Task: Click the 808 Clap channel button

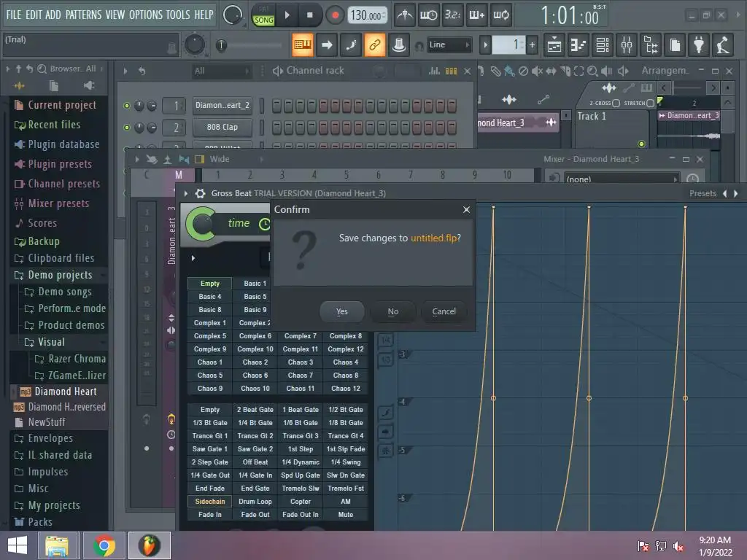Action: [222, 127]
